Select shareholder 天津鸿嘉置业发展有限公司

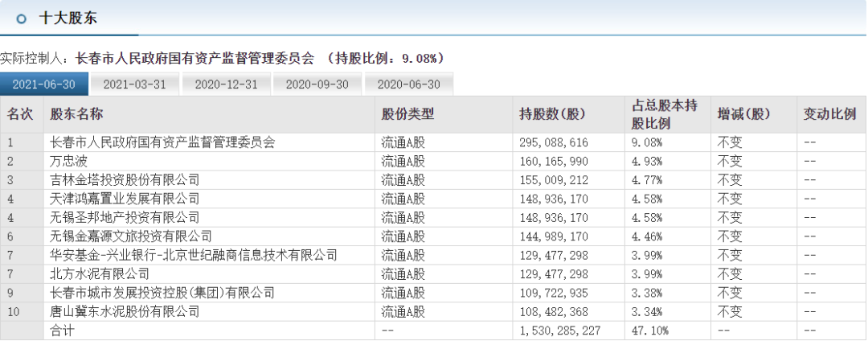pyautogui.click(x=125, y=199)
